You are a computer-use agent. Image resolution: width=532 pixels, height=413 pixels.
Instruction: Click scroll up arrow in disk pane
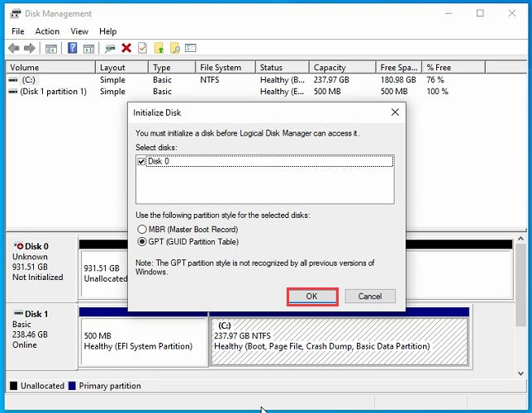point(520,239)
